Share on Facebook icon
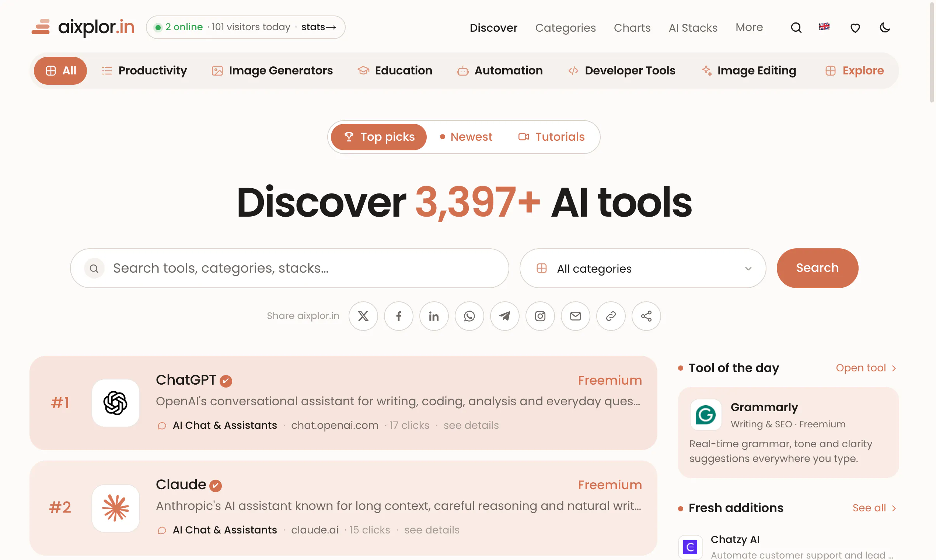The width and height of the screenshot is (936, 560). [399, 316]
